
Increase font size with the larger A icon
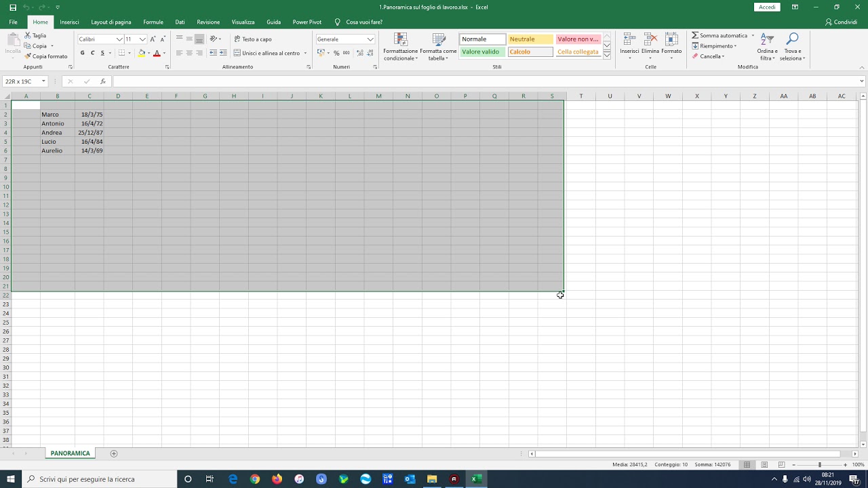pos(153,39)
